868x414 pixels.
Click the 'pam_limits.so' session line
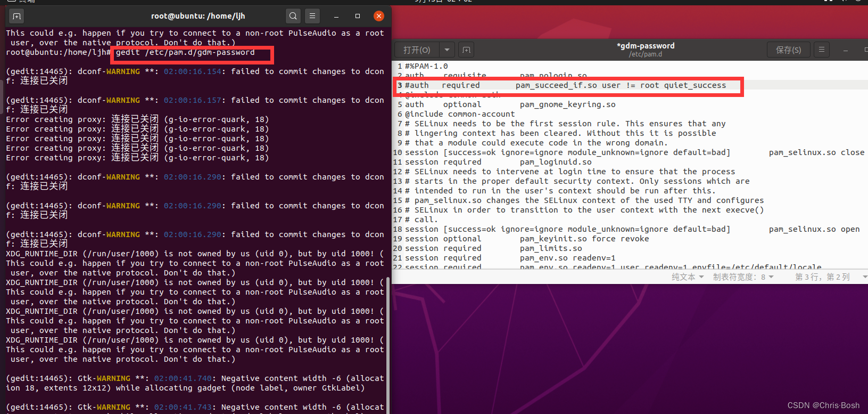[x=493, y=248]
